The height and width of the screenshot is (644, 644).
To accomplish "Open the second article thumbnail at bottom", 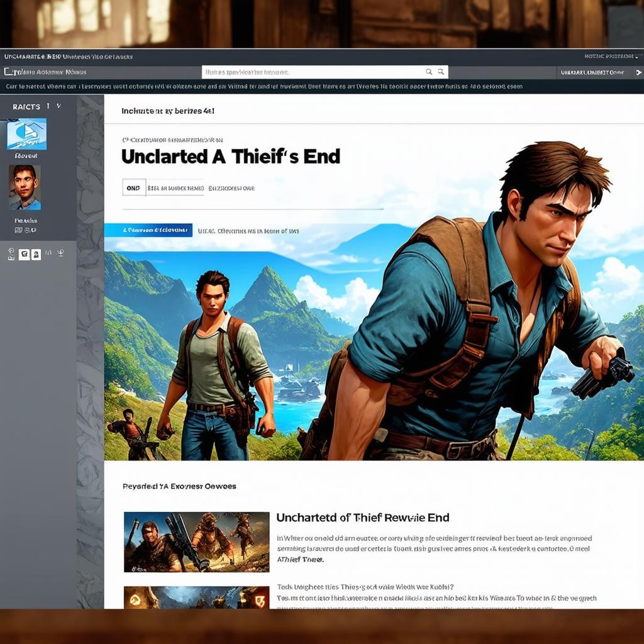I will 196,597.
